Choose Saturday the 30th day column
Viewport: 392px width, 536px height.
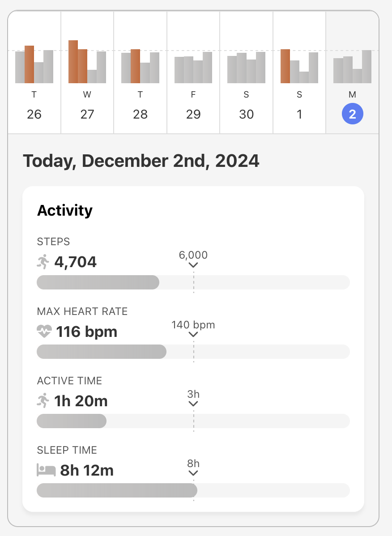(246, 72)
